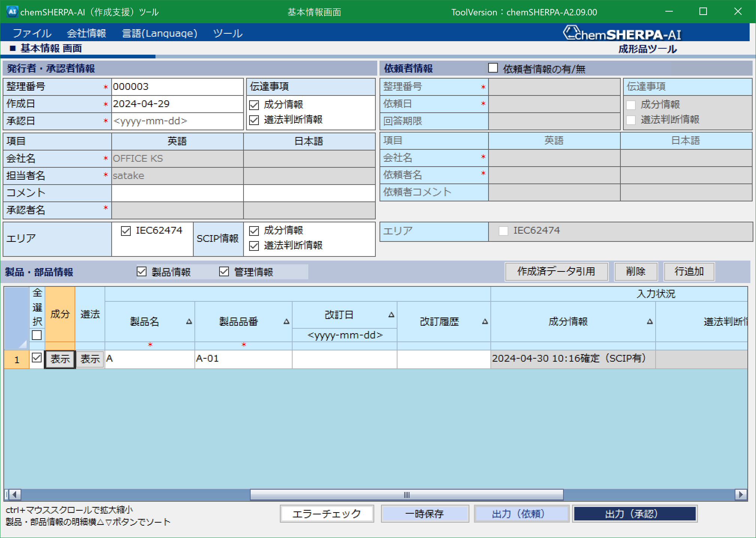The width and height of the screenshot is (756, 538).
Task: Run エラーチェック
Action: coord(326,514)
